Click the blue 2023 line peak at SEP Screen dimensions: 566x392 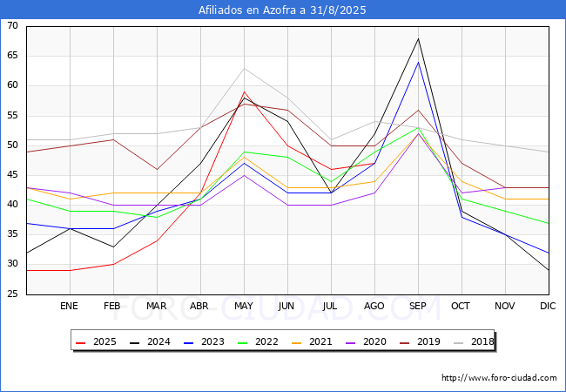pos(418,62)
